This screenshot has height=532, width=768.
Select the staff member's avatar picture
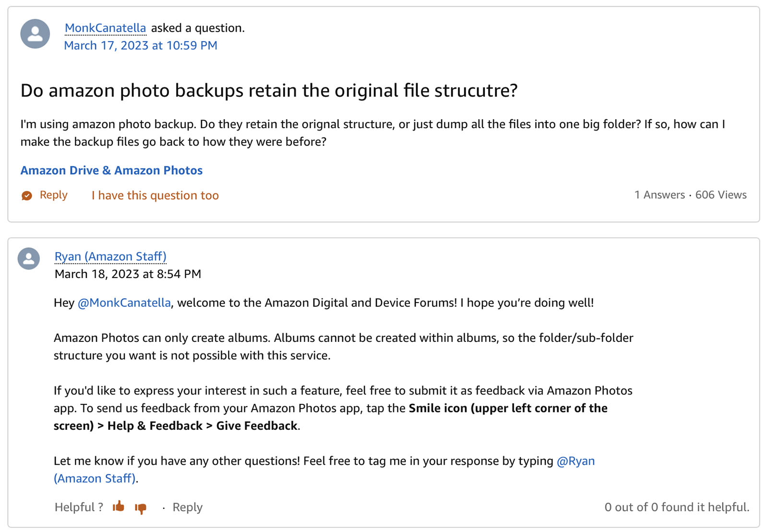coord(28,258)
